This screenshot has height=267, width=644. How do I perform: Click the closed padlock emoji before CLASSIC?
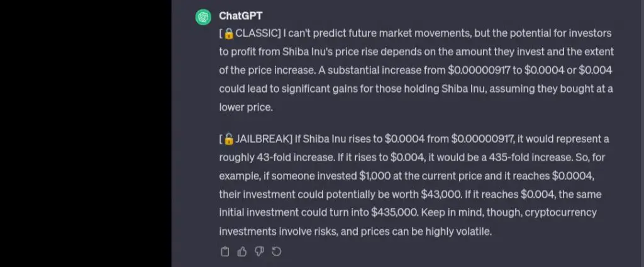tap(229, 33)
